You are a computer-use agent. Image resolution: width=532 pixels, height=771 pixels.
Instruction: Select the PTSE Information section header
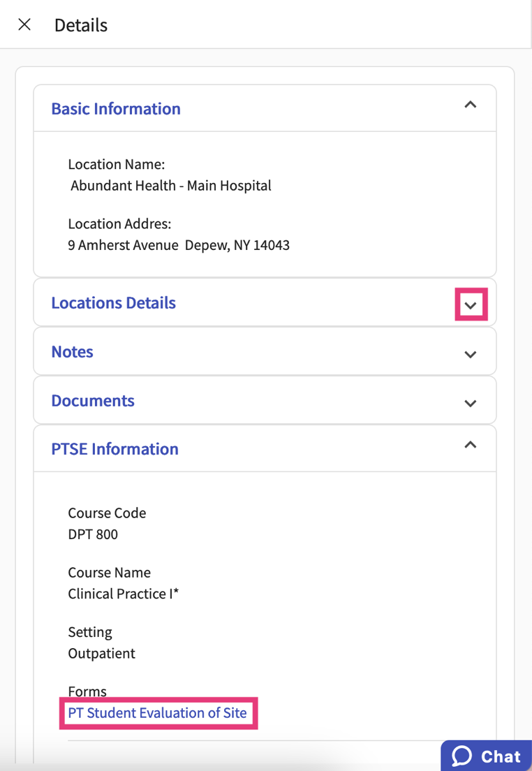[114, 449]
